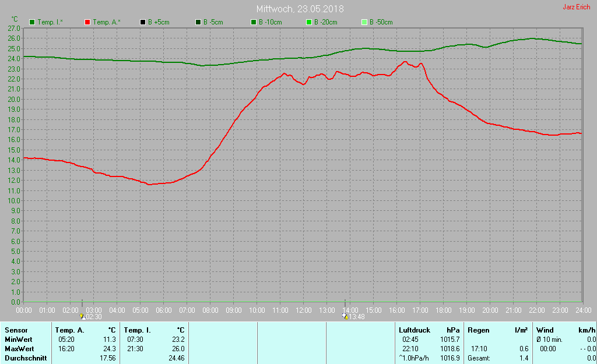Click the Temp. I. minimum time 07:30
The image size is (597, 364).
point(135,340)
